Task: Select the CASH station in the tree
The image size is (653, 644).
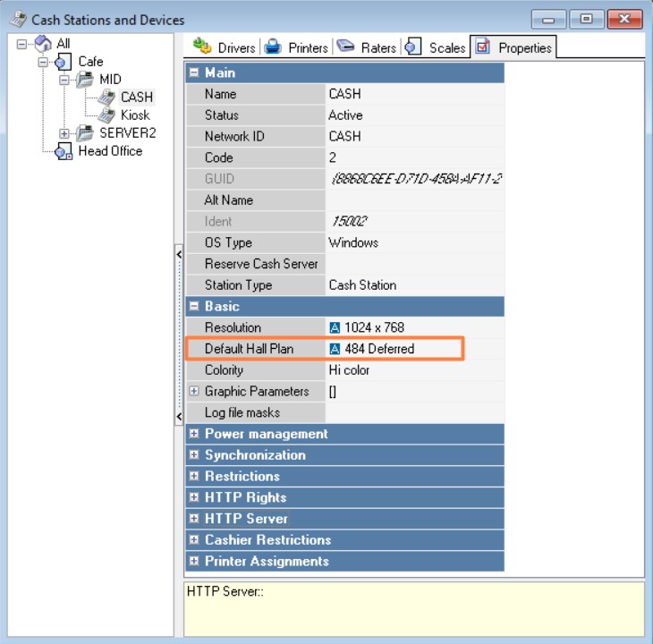Action: 137,97
